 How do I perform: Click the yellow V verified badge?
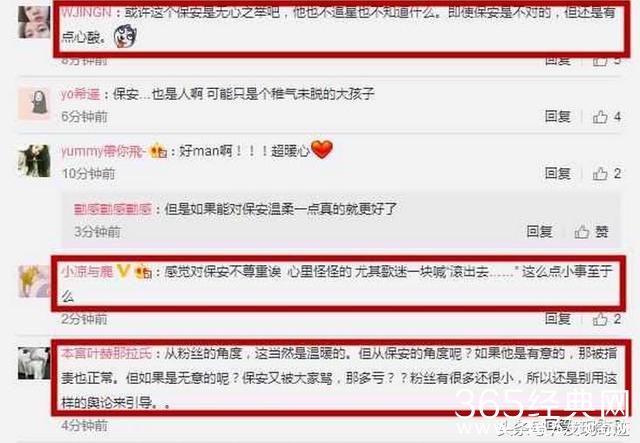[x=124, y=271]
